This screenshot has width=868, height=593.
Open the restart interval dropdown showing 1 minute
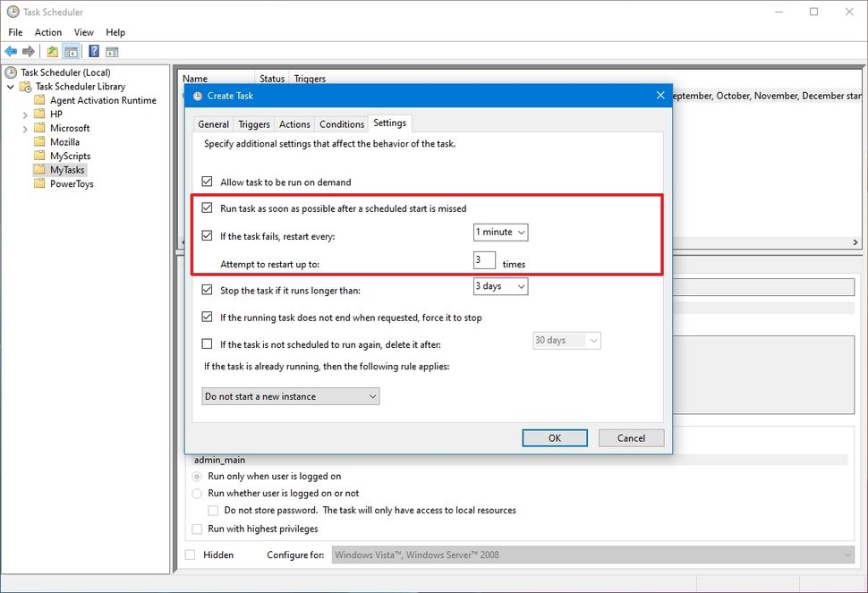click(500, 232)
